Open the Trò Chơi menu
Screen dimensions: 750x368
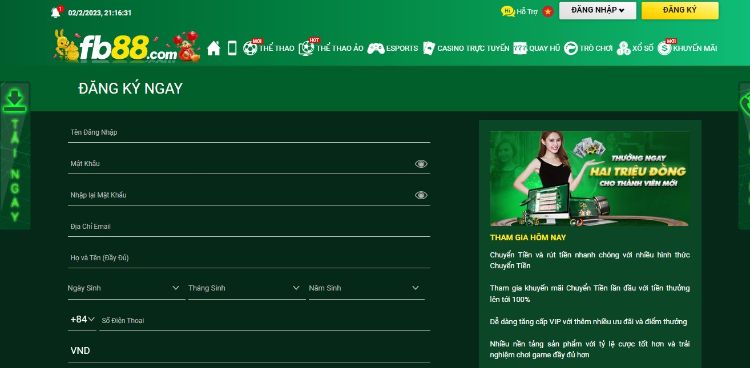pyautogui.click(x=596, y=48)
